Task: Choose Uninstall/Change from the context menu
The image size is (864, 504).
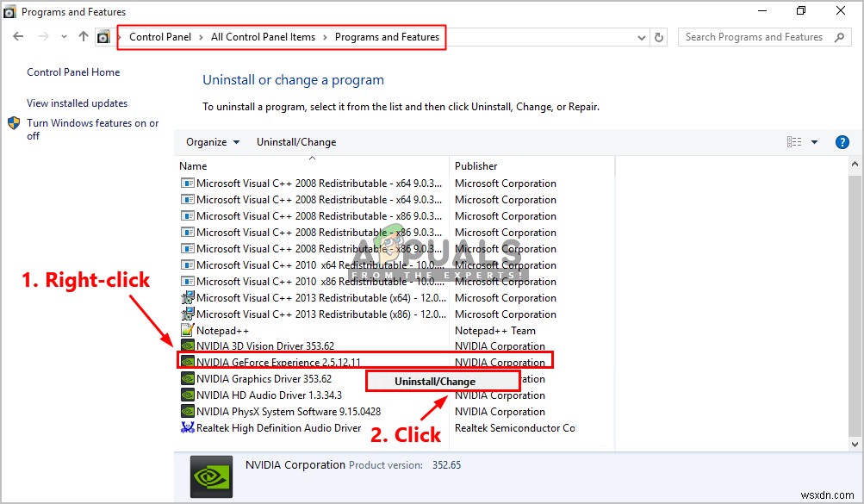Action: pyautogui.click(x=442, y=381)
